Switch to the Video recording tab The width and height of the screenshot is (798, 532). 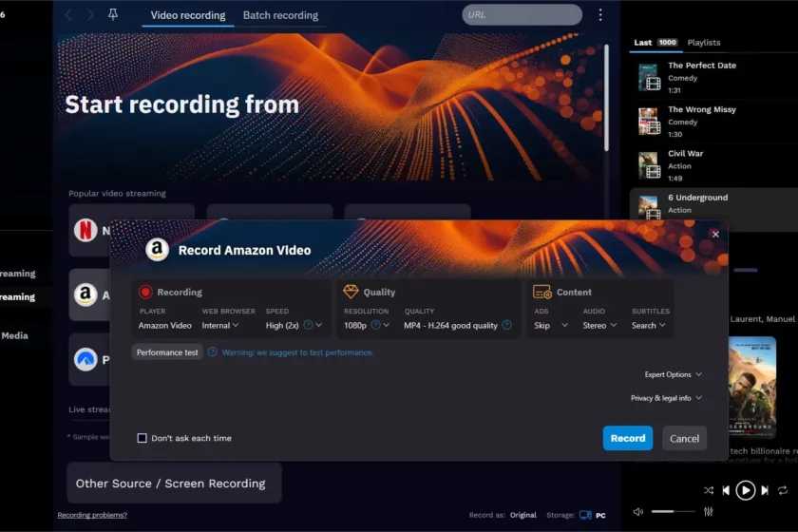pos(188,15)
